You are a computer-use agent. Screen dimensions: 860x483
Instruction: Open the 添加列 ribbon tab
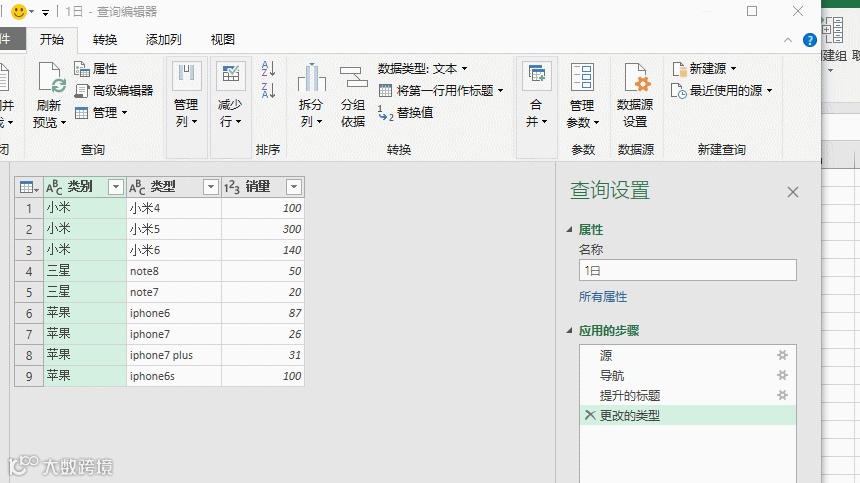163,39
